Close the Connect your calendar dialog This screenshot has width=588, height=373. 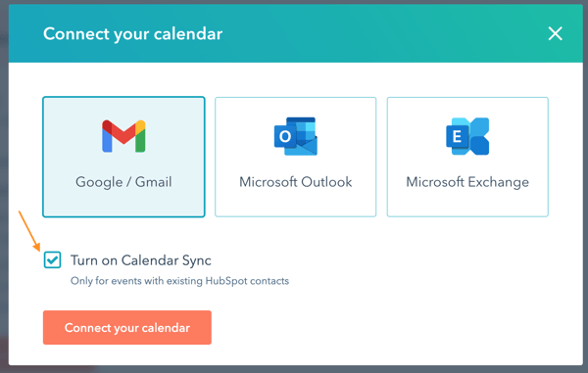(x=555, y=33)
